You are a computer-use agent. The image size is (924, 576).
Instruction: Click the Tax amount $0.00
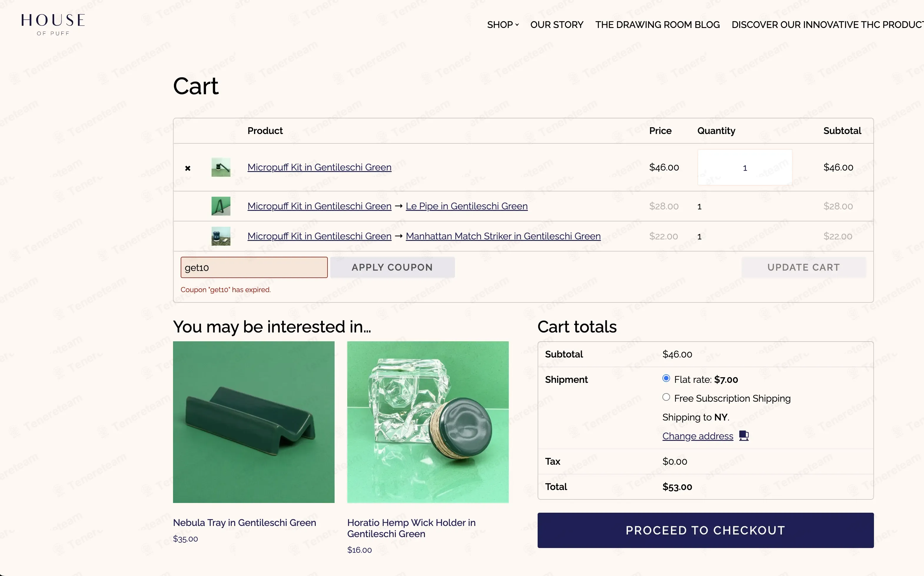point(675,462)
